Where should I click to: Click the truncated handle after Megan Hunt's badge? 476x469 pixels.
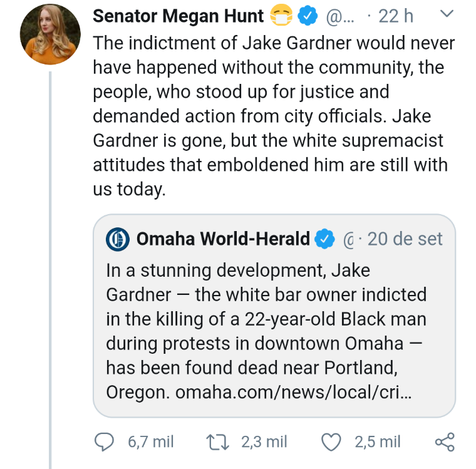coord(341,16)
